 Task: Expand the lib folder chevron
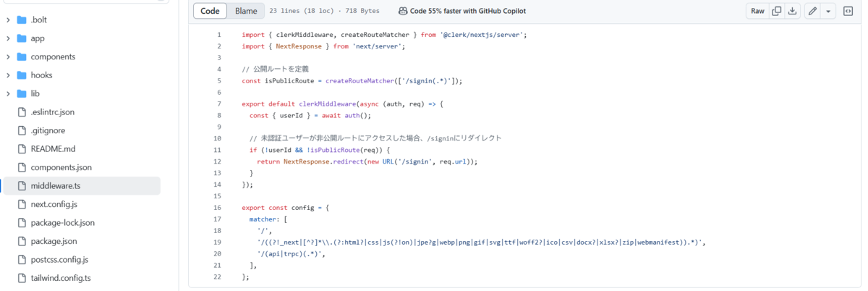coord(8,93)
